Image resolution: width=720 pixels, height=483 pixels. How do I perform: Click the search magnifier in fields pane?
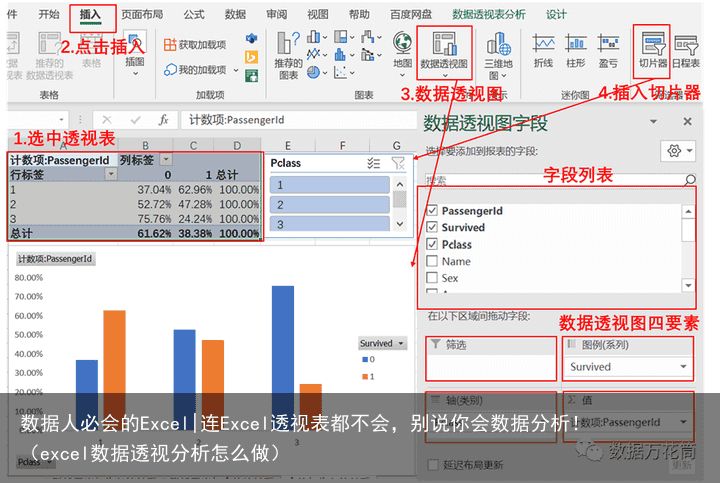tap(690, 180)
